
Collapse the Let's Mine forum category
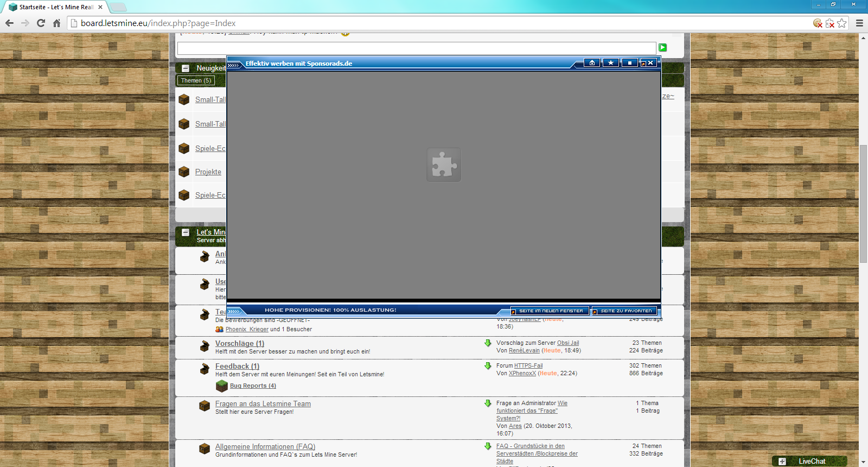coord(186,232)
